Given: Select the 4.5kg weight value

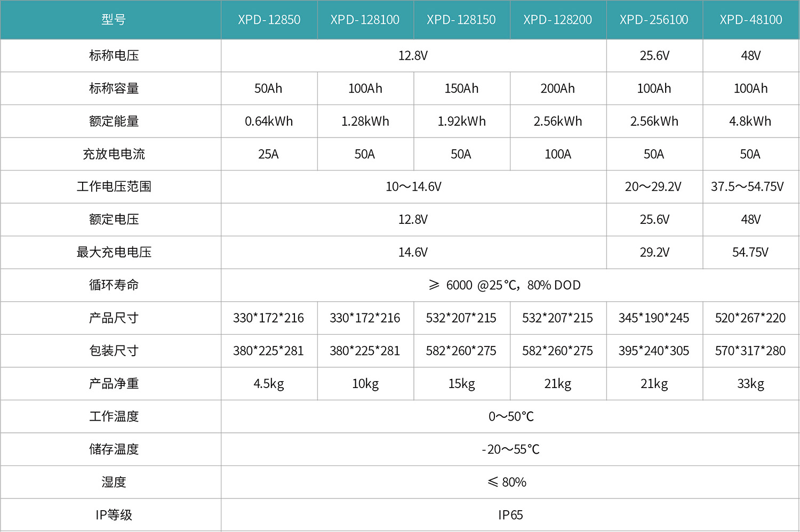Looking at the screenshot, I should pos(269,384).
